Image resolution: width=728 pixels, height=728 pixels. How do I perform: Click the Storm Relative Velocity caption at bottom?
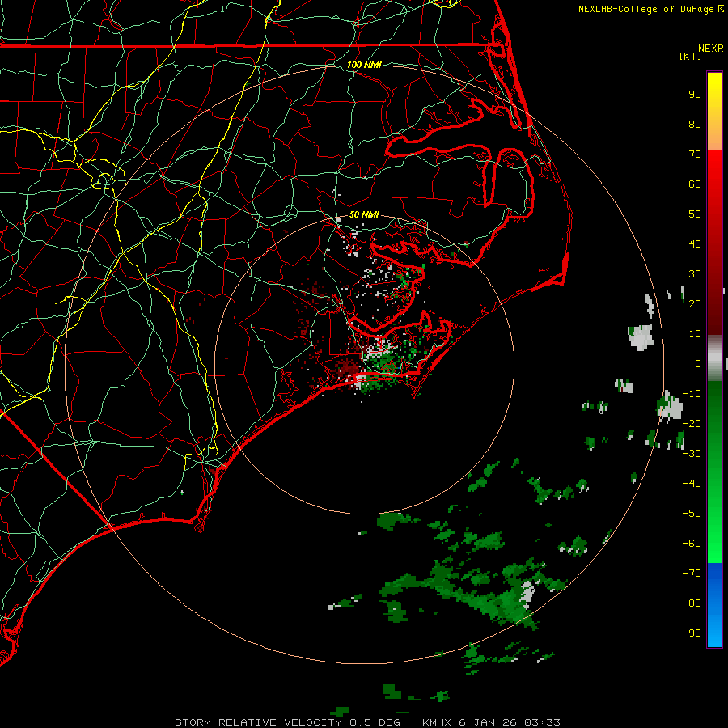click(367, 722)
